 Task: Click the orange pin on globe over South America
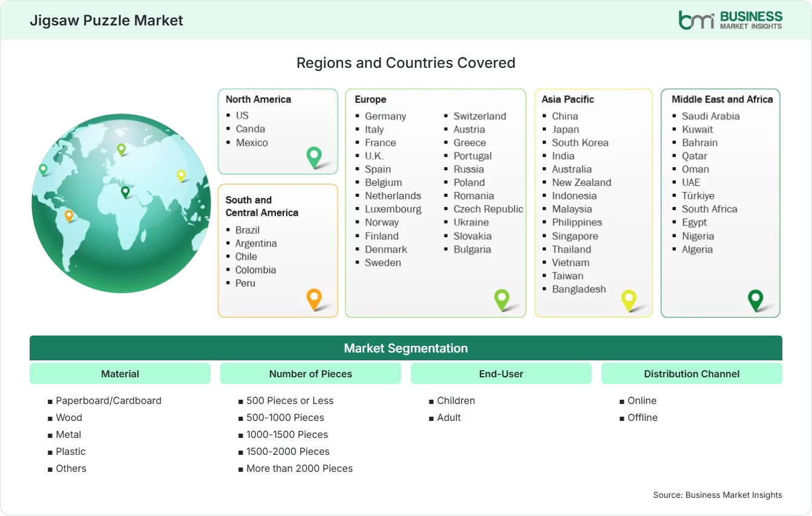pos(69,215)
